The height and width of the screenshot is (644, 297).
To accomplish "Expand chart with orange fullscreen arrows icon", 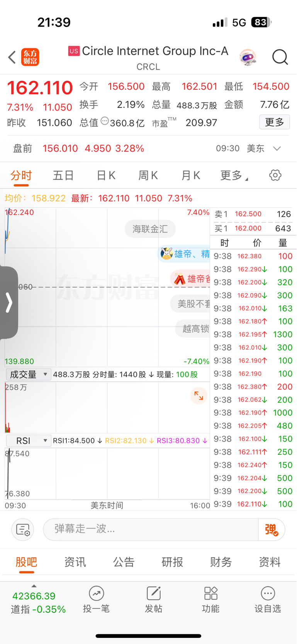I will tap(199, 396).
